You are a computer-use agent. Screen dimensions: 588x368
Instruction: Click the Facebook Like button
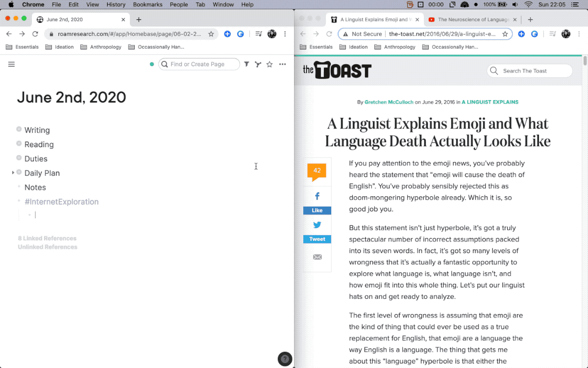(x=317, y=210)
